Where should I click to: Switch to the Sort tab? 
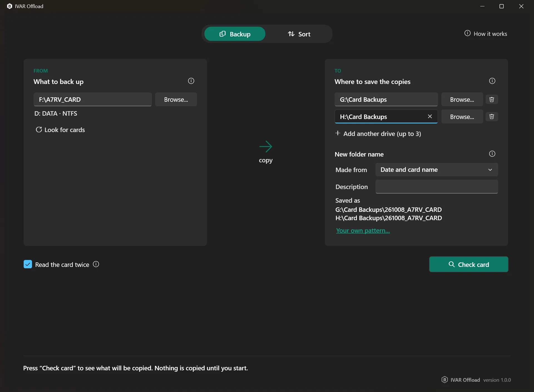pos(299,34)
